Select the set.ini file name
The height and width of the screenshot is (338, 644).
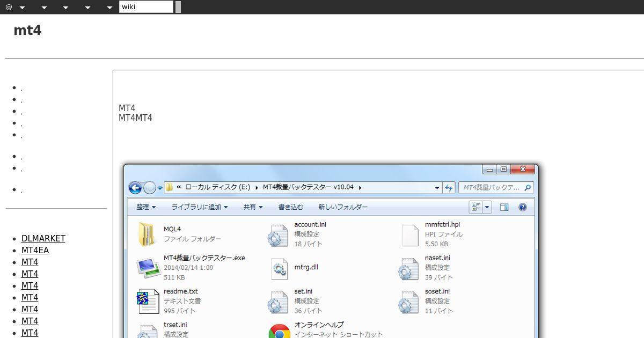[303, 292]
